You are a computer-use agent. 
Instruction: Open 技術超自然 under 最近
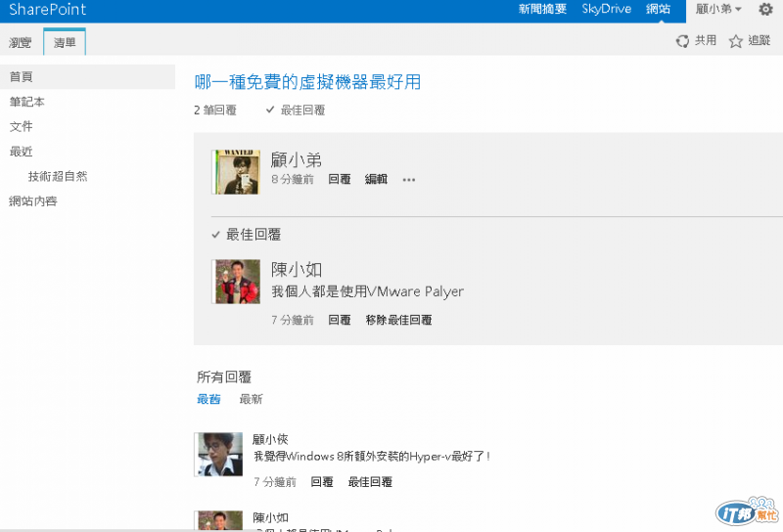tap(58, 176)
